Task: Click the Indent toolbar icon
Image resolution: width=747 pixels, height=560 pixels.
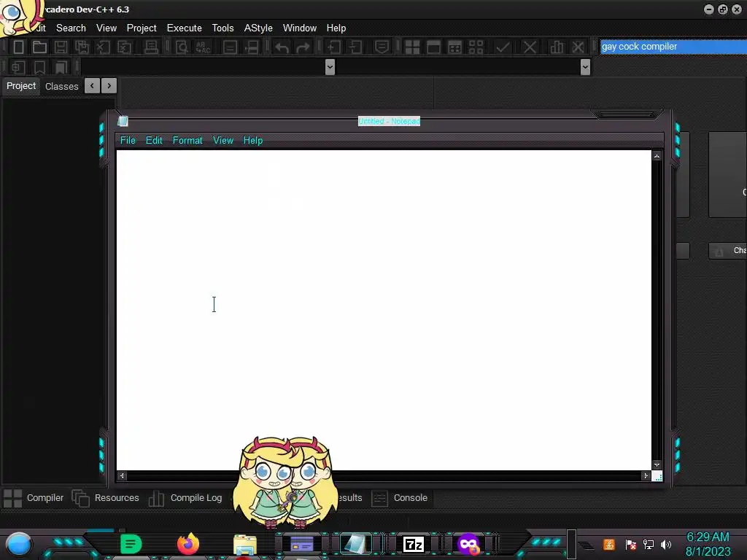Action: 334,47
